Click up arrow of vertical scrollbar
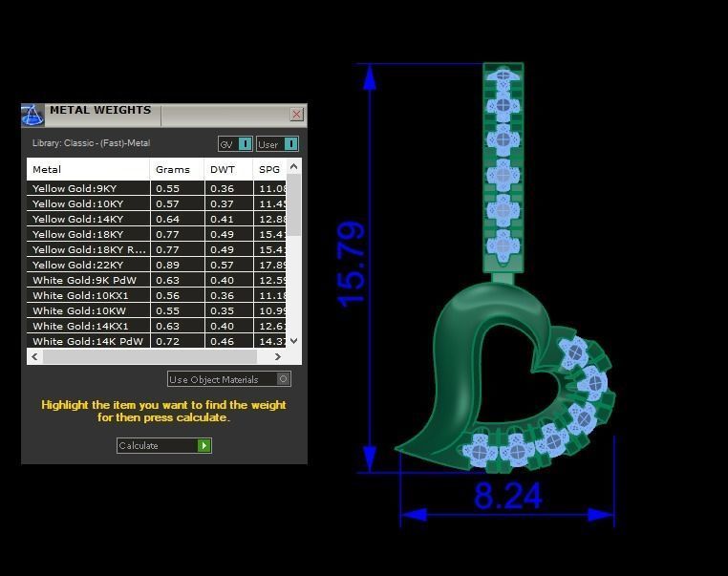The width and height of the screenshot is (728, 576). pos(293,166)
